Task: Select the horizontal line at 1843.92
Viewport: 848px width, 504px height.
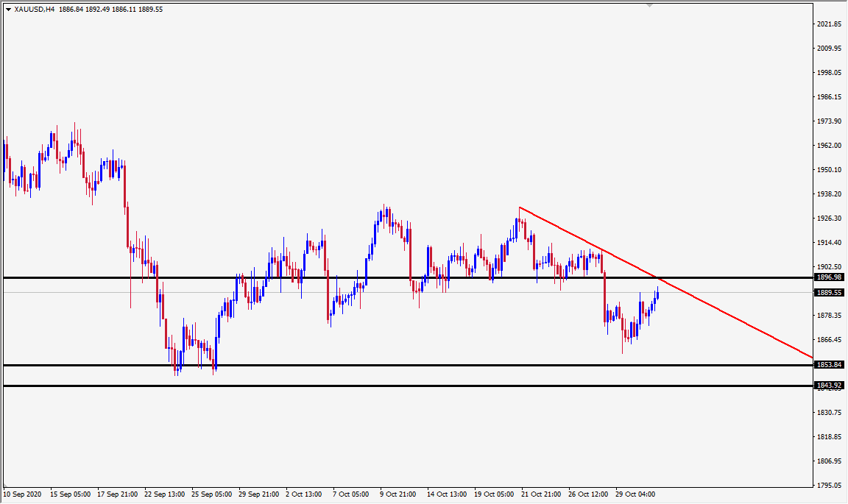Action: (409, 386)
